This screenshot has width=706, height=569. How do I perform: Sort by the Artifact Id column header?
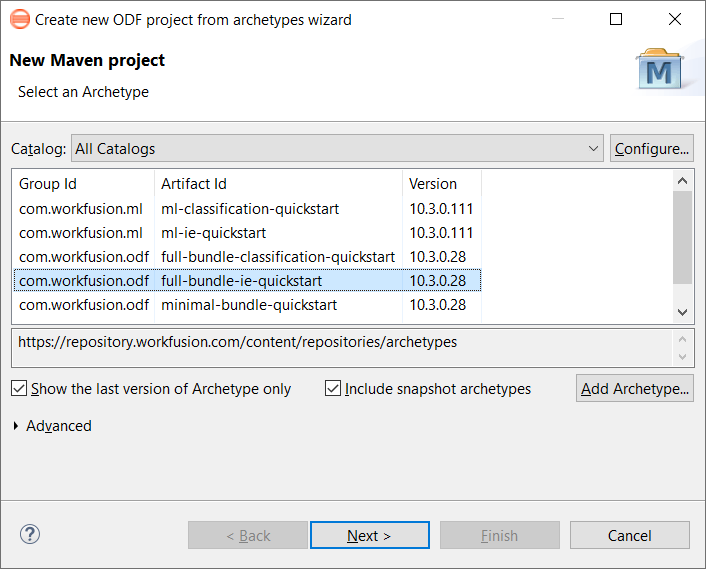tap(278, 184)
